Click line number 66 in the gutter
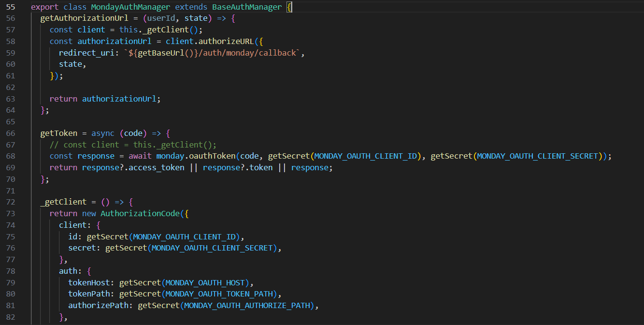The image size is (644, 325). pos(11,133)
